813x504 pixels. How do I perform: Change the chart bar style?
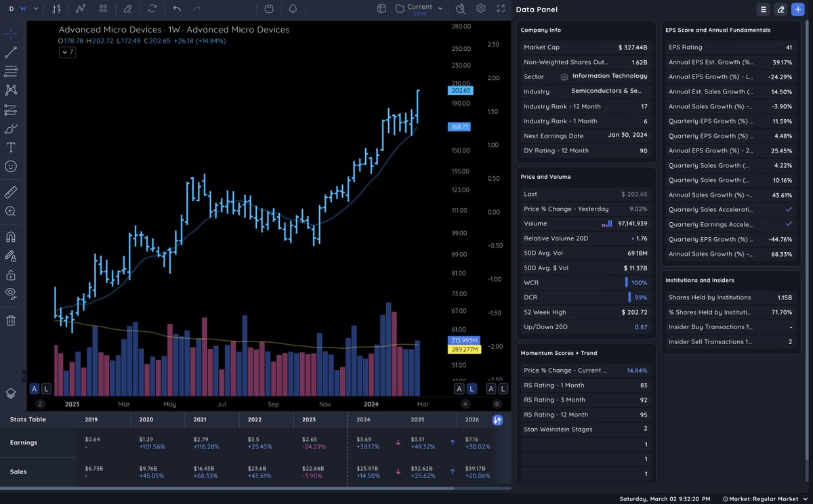(x=57, y=9)
